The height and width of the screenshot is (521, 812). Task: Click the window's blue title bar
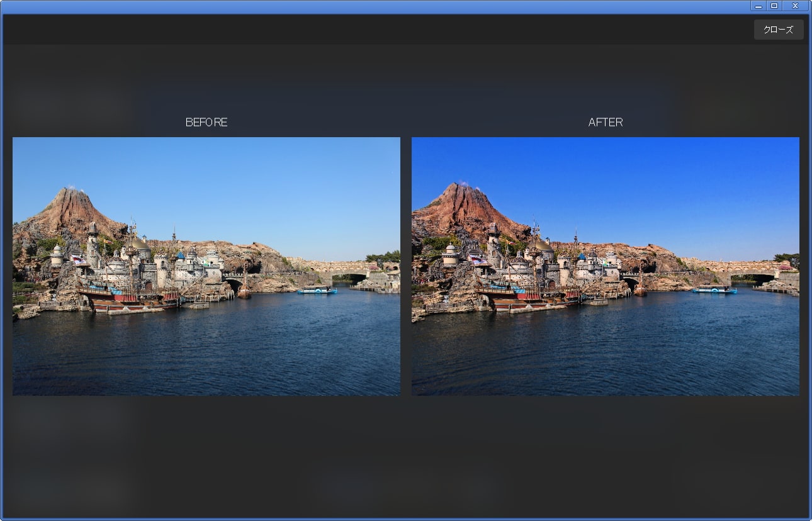pyautogui.click(x=378, y=6)
